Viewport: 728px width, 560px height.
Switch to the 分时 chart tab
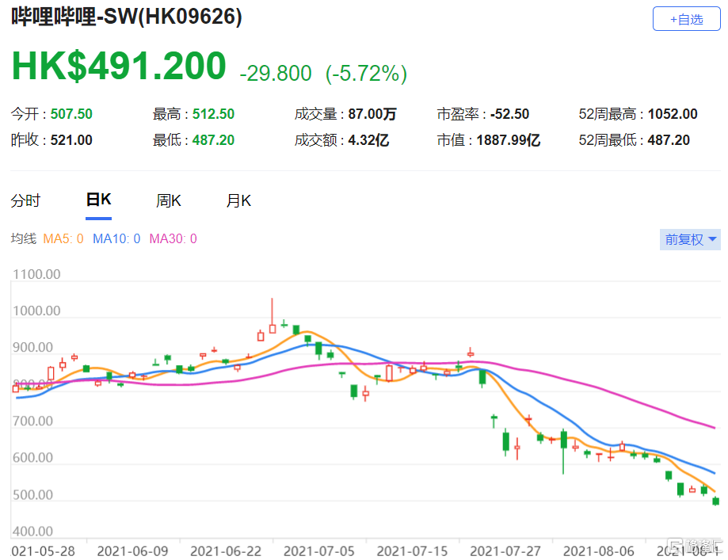point(25,200)
